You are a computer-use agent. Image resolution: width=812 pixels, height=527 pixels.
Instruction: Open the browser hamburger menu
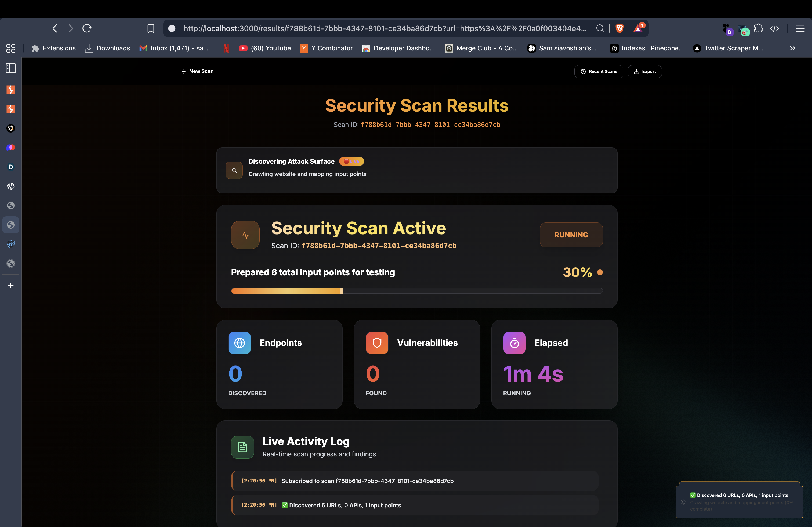[x=800, y=28]
